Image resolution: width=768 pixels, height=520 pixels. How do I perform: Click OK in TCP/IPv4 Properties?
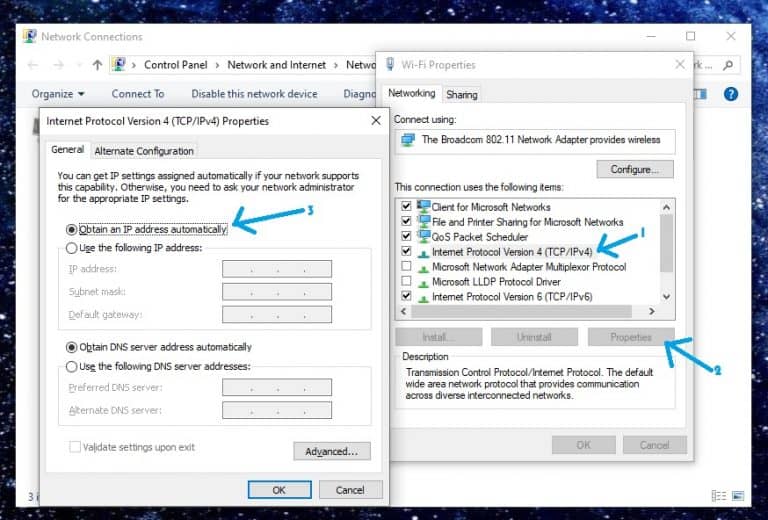pyautogui.click(x=279, y=490)
